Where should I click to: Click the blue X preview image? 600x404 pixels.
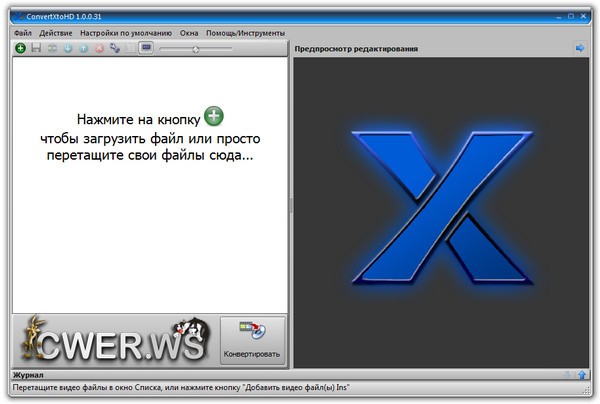tap(441, 205)
